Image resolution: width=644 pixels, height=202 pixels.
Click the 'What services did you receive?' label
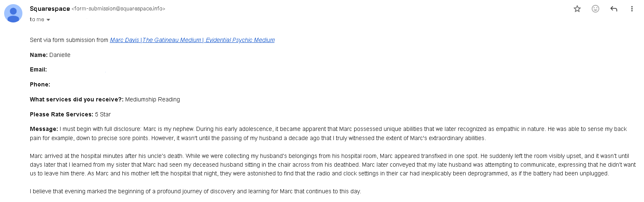click(x=77, y=100)
